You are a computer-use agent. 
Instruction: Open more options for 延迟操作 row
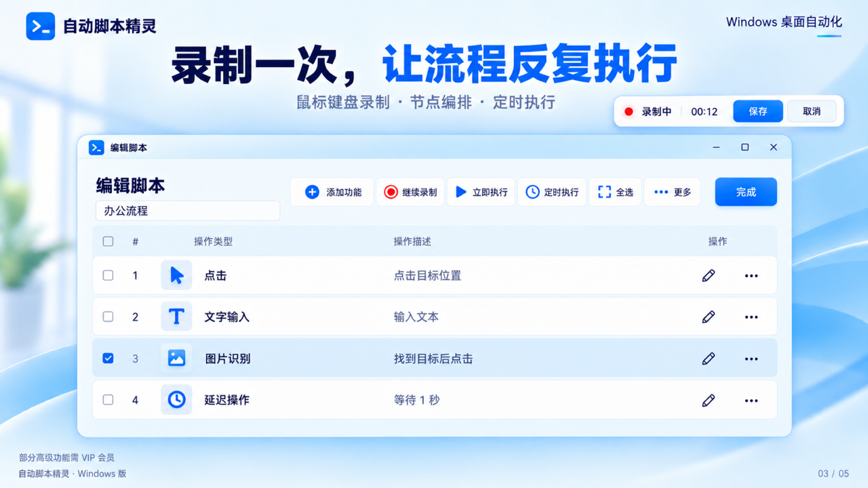coord(751,401)
